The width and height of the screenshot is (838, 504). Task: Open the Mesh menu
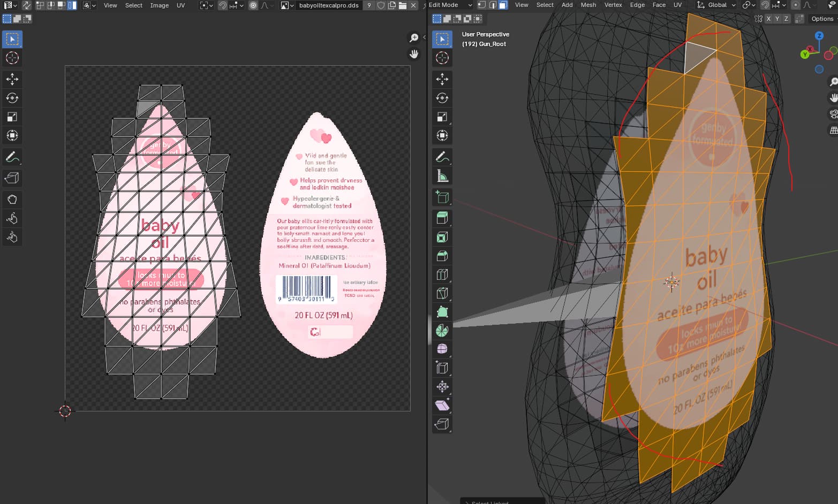pyautogui.click(x=588, y=5)
